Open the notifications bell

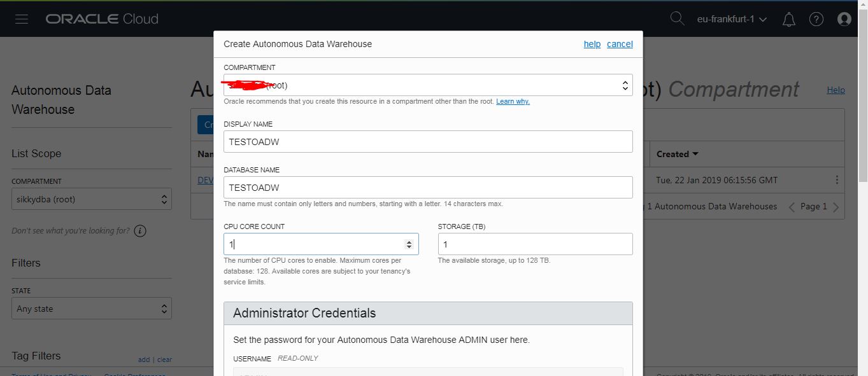(x=788, y=19)
